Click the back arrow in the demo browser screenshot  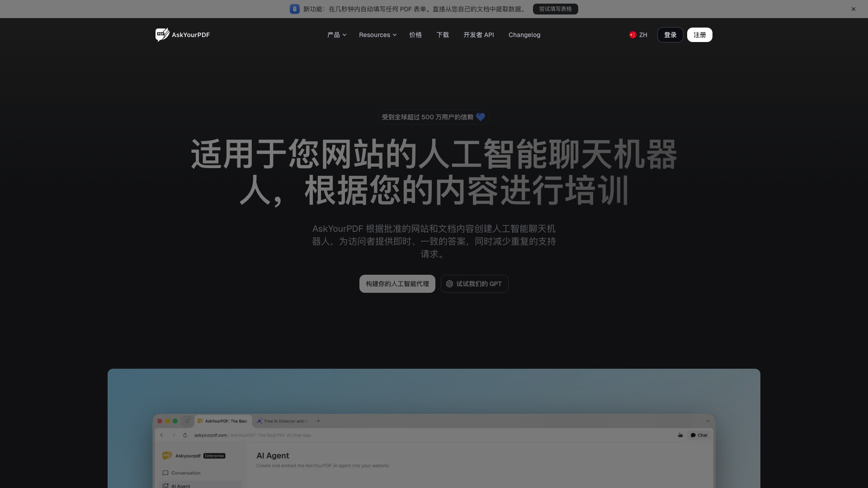pos(161,435)
